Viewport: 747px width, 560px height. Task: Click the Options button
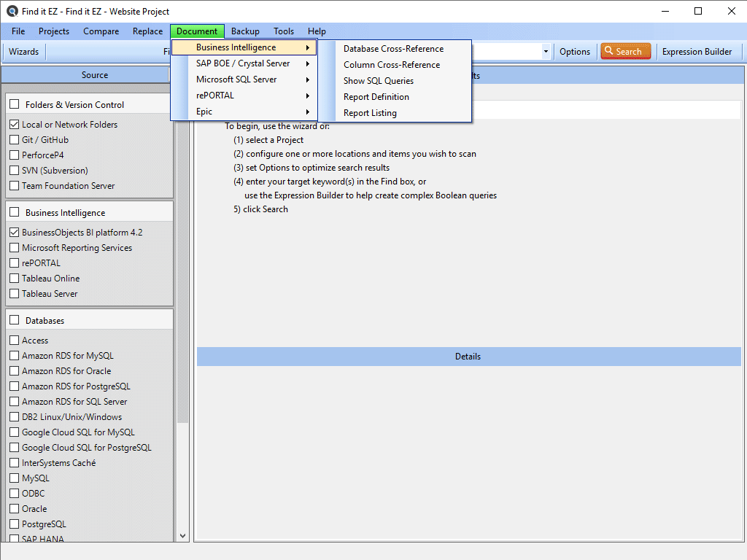[x=575, y=52]
